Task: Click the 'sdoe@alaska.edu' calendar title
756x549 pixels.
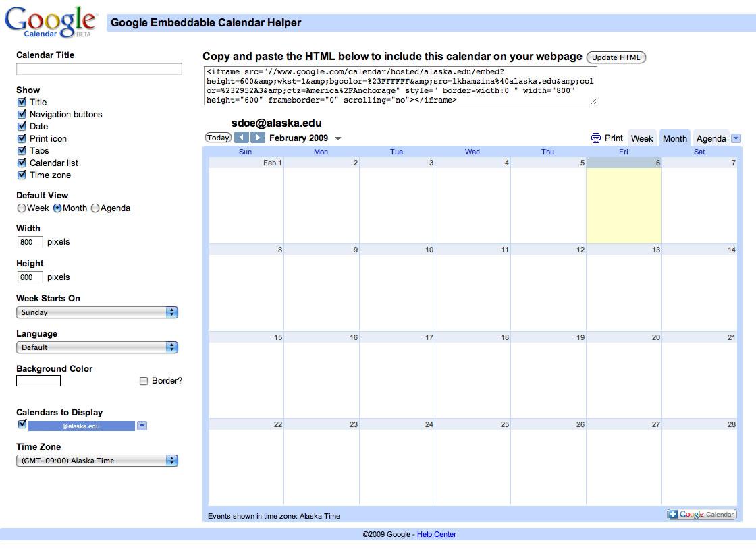Action: (276, 123)
